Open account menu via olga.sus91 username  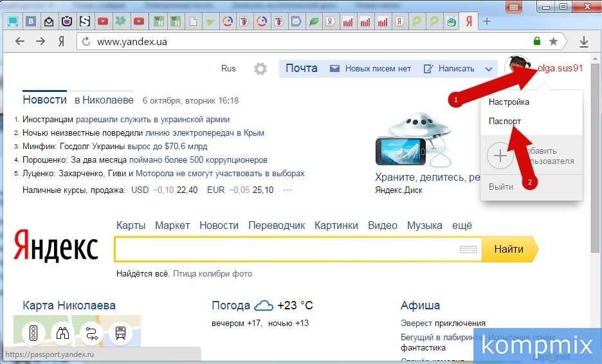(560, 68)
